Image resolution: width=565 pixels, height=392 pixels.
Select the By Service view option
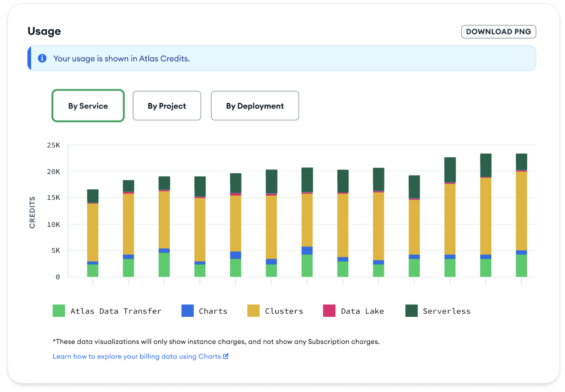[x=88, y=106]
